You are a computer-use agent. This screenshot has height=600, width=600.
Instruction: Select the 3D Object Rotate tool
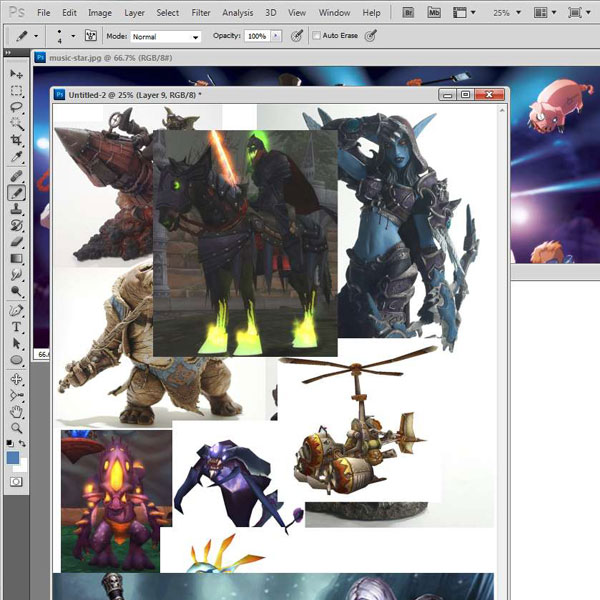pos(16,379)
